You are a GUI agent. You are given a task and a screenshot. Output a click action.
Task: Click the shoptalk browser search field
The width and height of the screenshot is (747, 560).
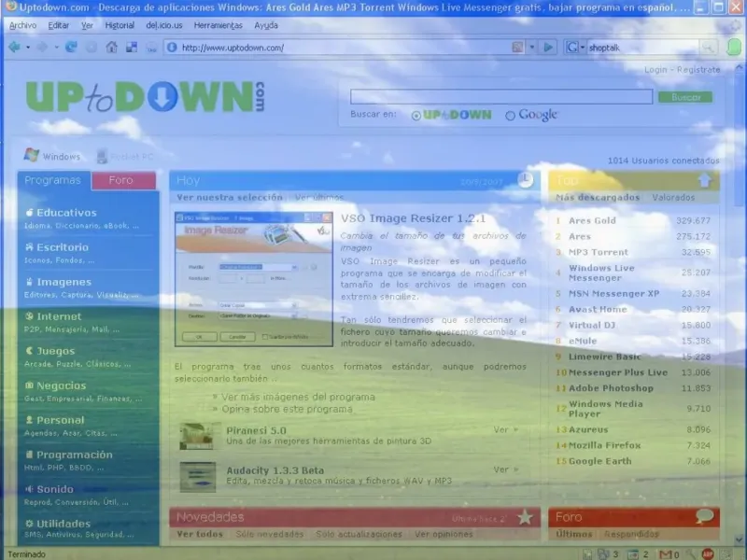pos(642,48)
